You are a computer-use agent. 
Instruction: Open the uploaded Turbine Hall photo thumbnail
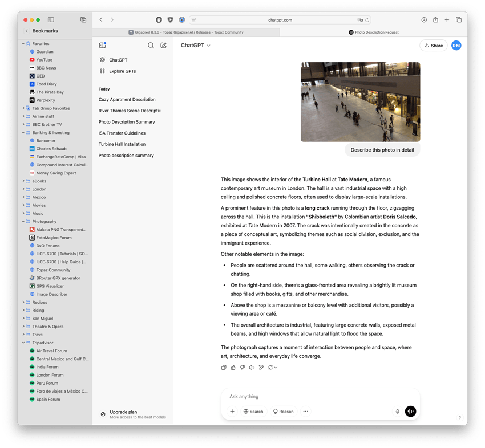(x=360, y=102)
